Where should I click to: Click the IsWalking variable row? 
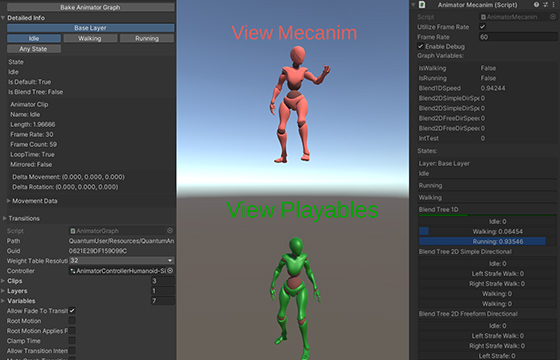point(487,68)
